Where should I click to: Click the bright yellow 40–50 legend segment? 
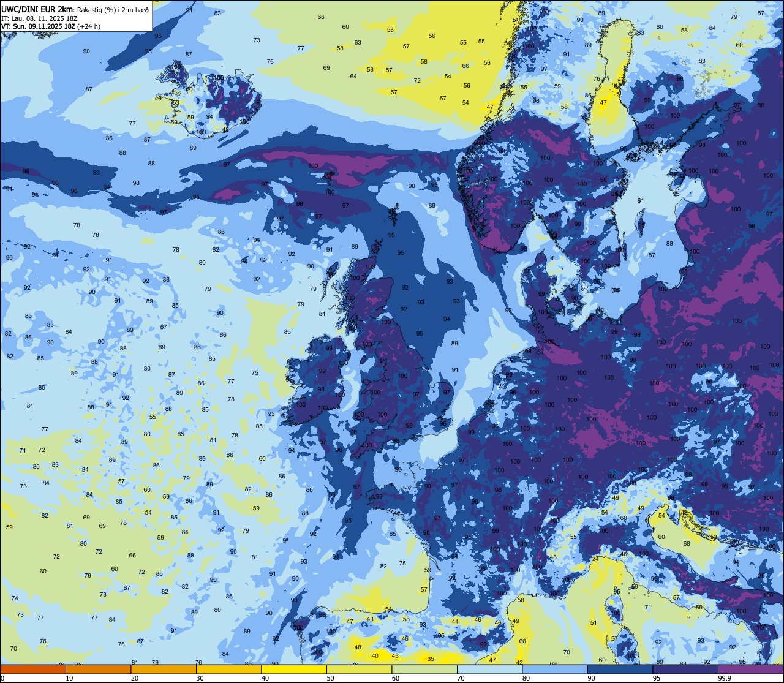click(x=294, y=670)
